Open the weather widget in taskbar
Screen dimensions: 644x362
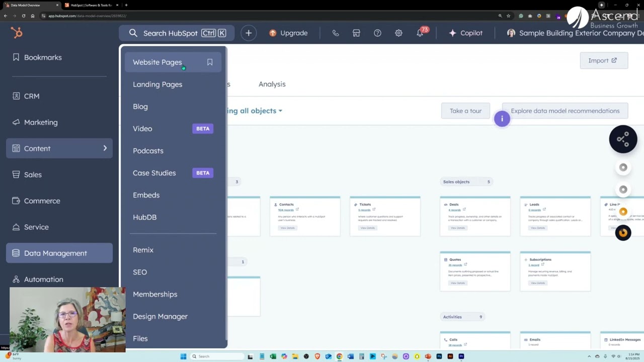[13, 356]
